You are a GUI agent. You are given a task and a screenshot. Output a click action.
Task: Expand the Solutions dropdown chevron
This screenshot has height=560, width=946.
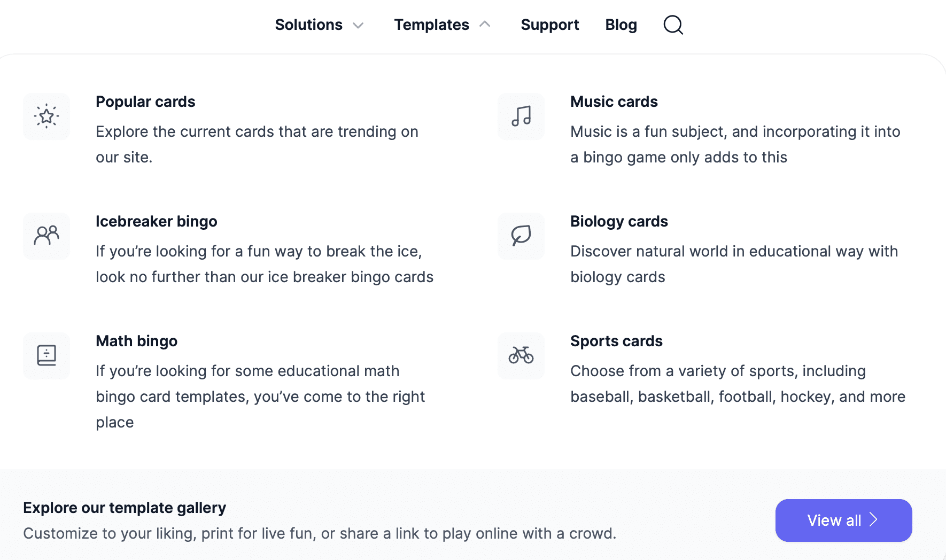(x=358, y=25)
